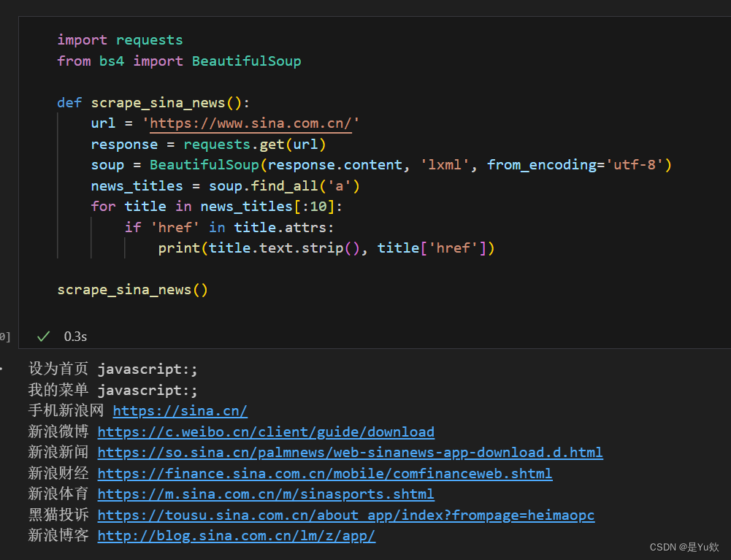The width and height of the screenshot is (731, 560).
Task: Click the '新浪博客' output label
Action: pyautogui.click(x=58, y=535)
